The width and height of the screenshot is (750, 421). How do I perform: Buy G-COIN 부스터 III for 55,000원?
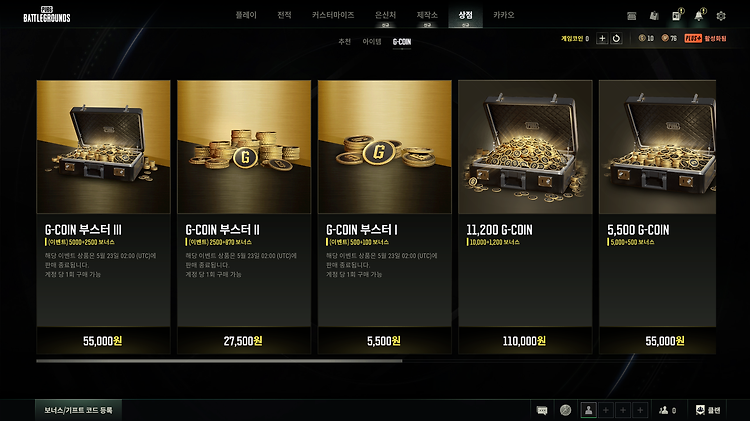(103, 341)
